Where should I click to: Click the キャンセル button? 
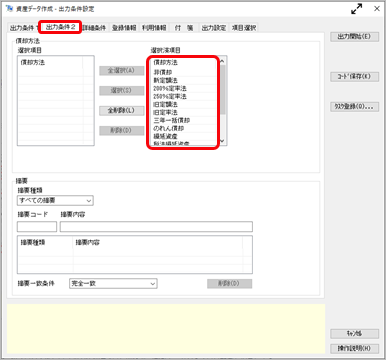(354, 333)
